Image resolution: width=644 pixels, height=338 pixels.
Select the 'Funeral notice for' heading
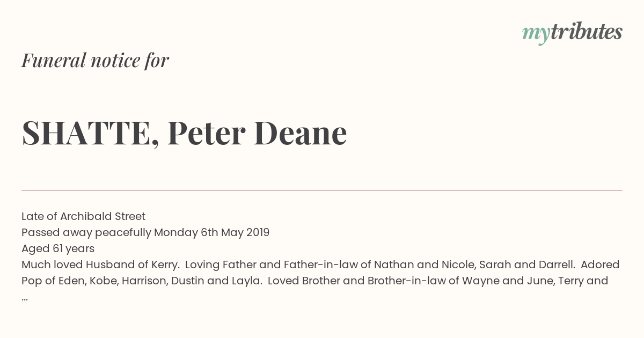tap(95, 60)
